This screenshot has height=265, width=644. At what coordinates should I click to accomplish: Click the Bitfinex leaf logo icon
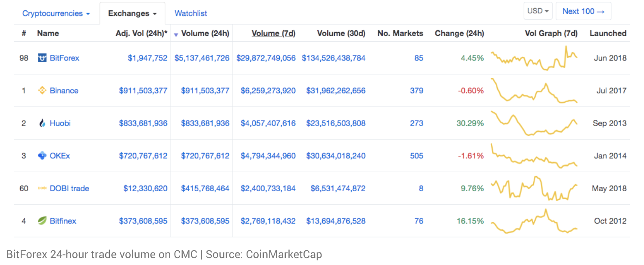(x=42, y=221)
